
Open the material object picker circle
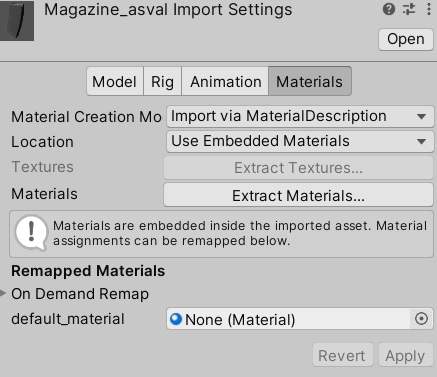click(421, 319)
